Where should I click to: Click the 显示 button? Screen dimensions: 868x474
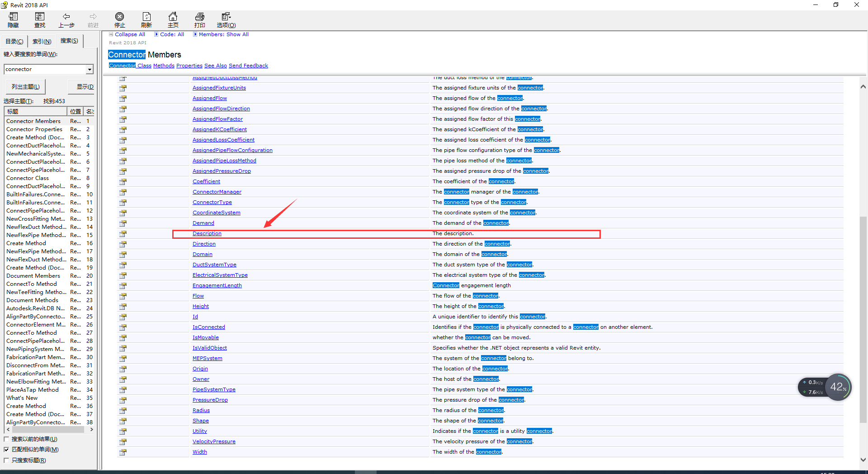(x=82, y=86)
